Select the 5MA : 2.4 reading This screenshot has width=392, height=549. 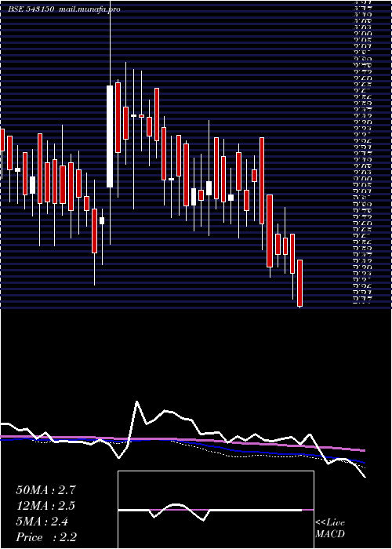point(42,522)
